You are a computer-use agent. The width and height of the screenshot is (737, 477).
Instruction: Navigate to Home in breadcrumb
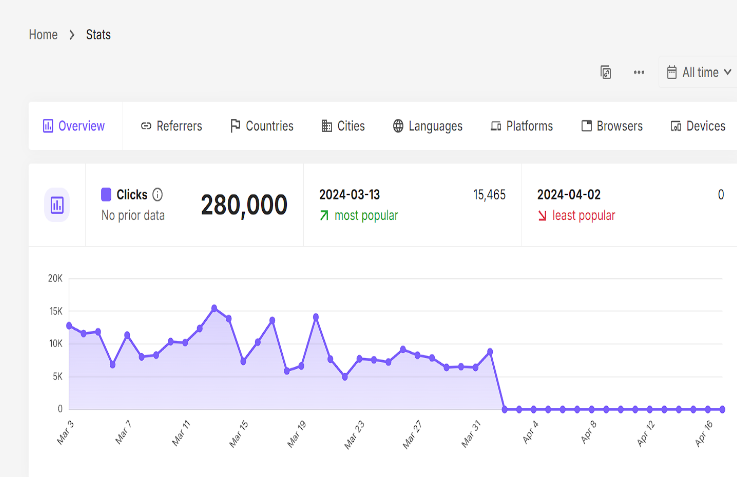point(43,35)
